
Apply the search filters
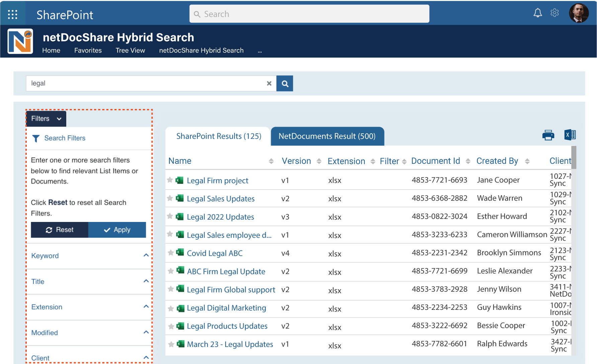coord(117,230)
